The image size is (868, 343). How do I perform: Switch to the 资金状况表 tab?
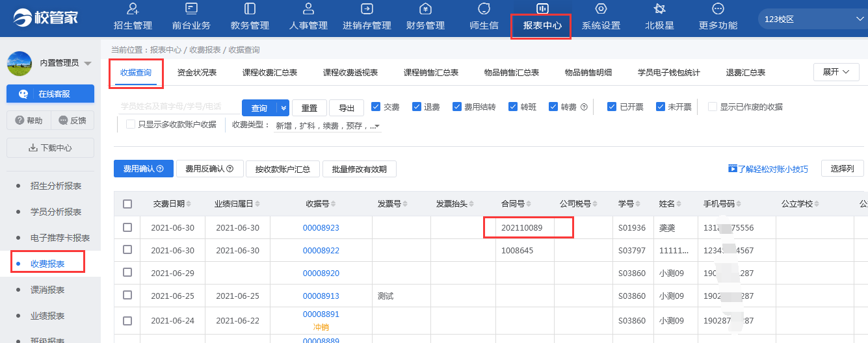click(x=197, y=73)
